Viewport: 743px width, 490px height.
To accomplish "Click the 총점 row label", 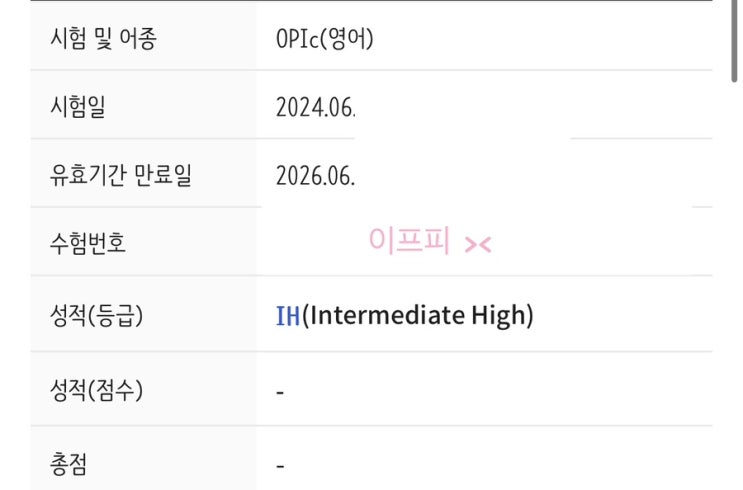I will point(68,464).
